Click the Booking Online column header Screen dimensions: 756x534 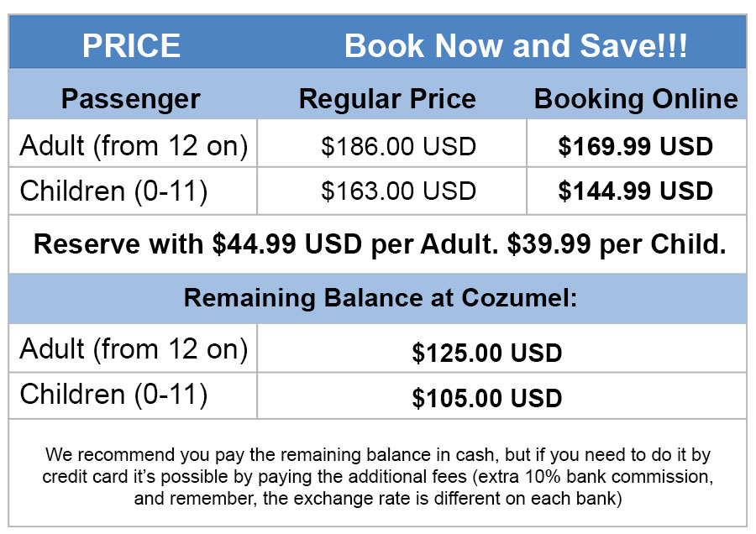[636, 99]
